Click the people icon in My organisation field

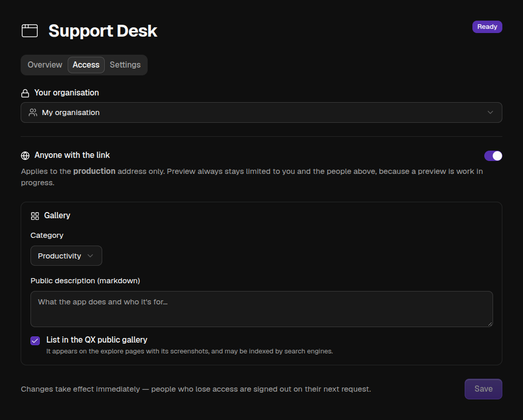point(33,112)
